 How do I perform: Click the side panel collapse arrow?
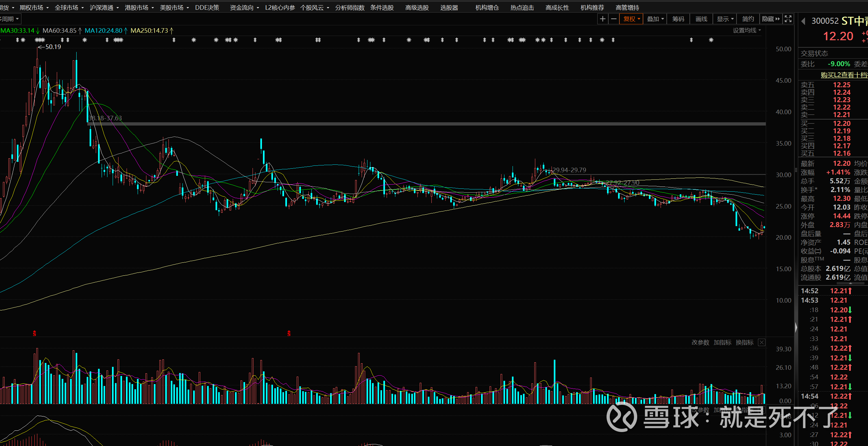click(x=796, y=327)
